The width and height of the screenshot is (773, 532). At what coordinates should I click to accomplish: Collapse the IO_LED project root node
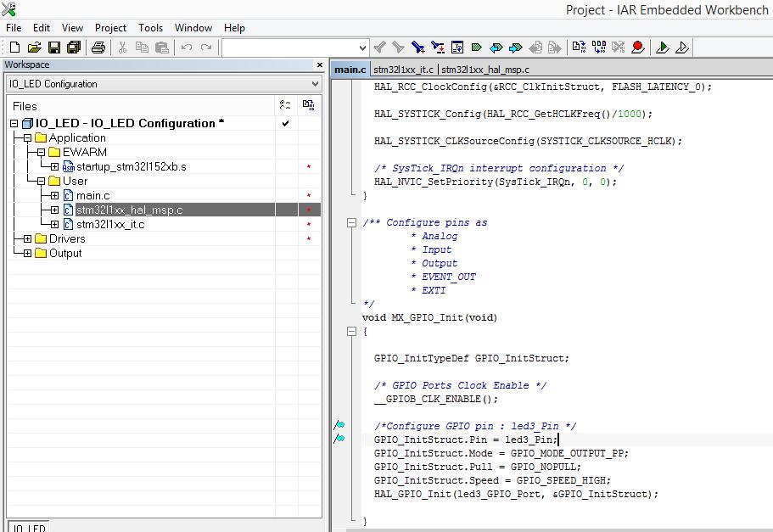pyautogui.click(x=14, y=123)
